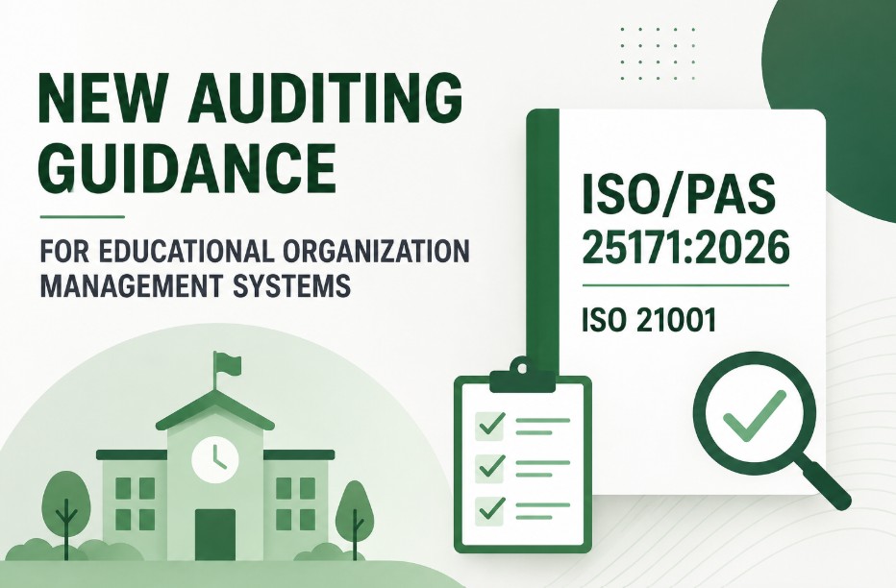Click the "25171:2026" standard number
The height and width of the screenshot is (588, 896).
pos(684,248)
